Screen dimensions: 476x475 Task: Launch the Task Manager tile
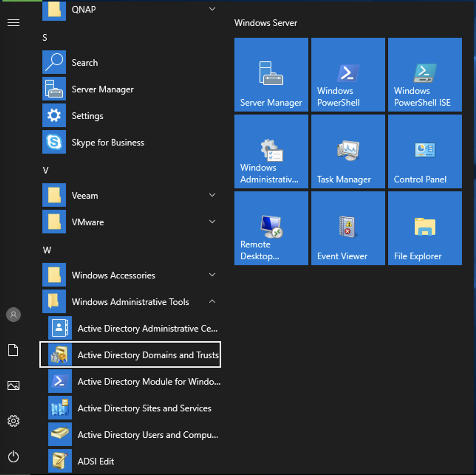(x=348, y=151)
